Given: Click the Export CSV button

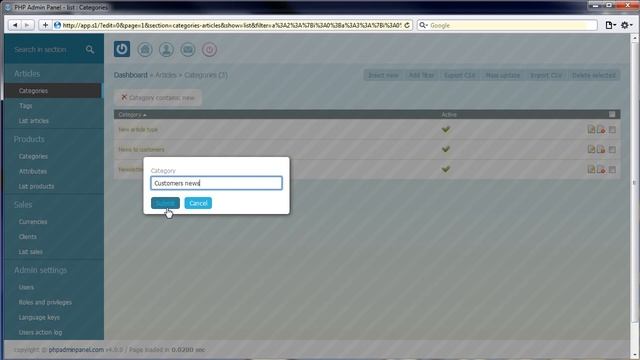Looking at the screenshot, I should [460, 75].
